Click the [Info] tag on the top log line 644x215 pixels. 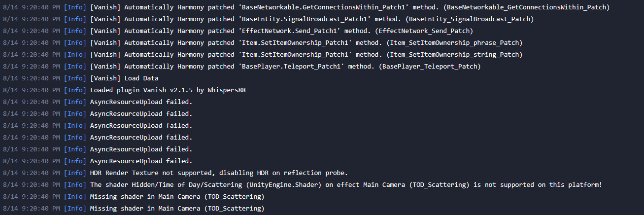tap(75, 7)
